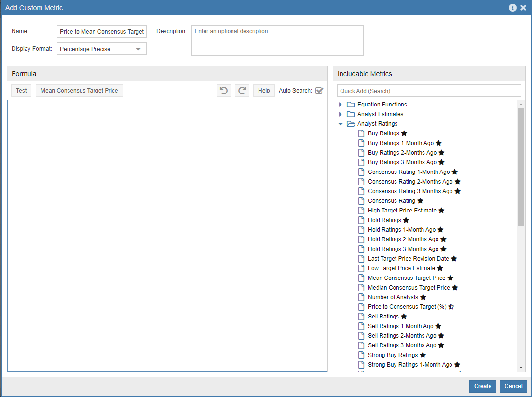This screenshot has width=532, height=397.
Task: Click the open folder icon beside Analyst Ratings
Action: 351,123
